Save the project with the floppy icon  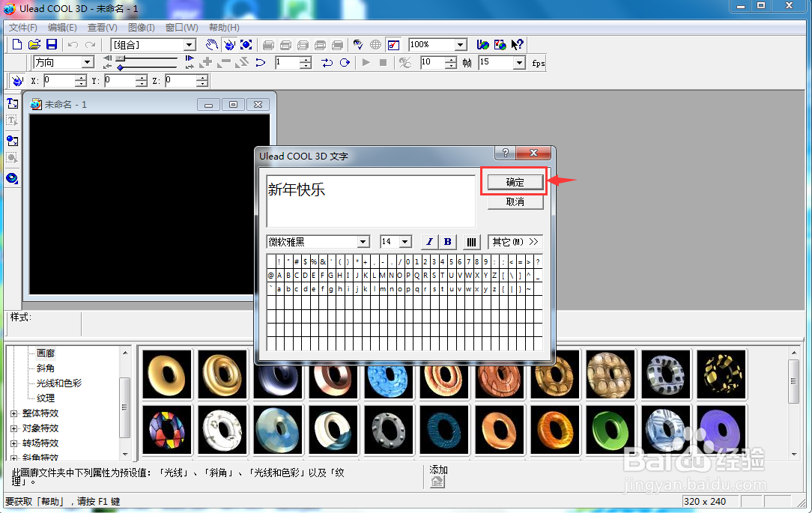(x=52, y=44)
